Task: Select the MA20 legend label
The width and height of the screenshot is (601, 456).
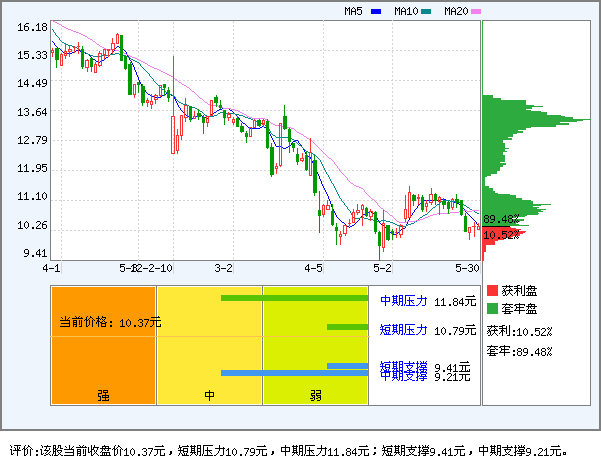Action: pos(456,11)
